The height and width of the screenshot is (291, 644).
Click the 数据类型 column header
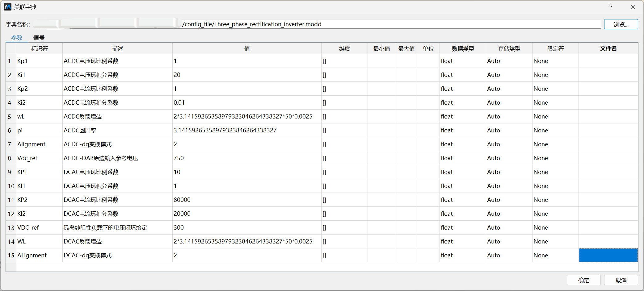click(x=463, y=48)
